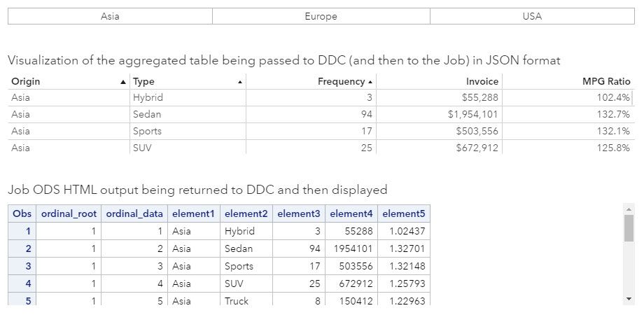This screenshot has height=315, width=644.
Task: Select the $1,954,101 invoice value
Action: pyautogui.click(x=473, y=114)
